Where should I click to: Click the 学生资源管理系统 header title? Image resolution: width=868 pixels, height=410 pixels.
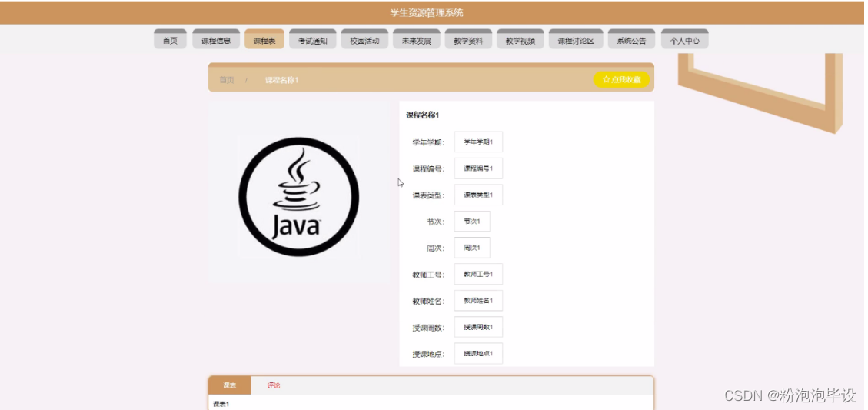click(427, 13)
